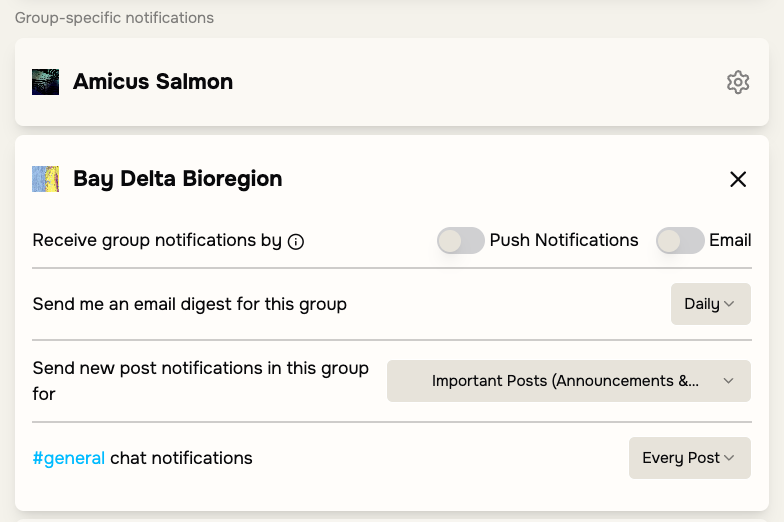Open Amicus Salmon settings gear icon
Image resolution: width=784 pixels, height=522 pixels.
click(738, 82)
